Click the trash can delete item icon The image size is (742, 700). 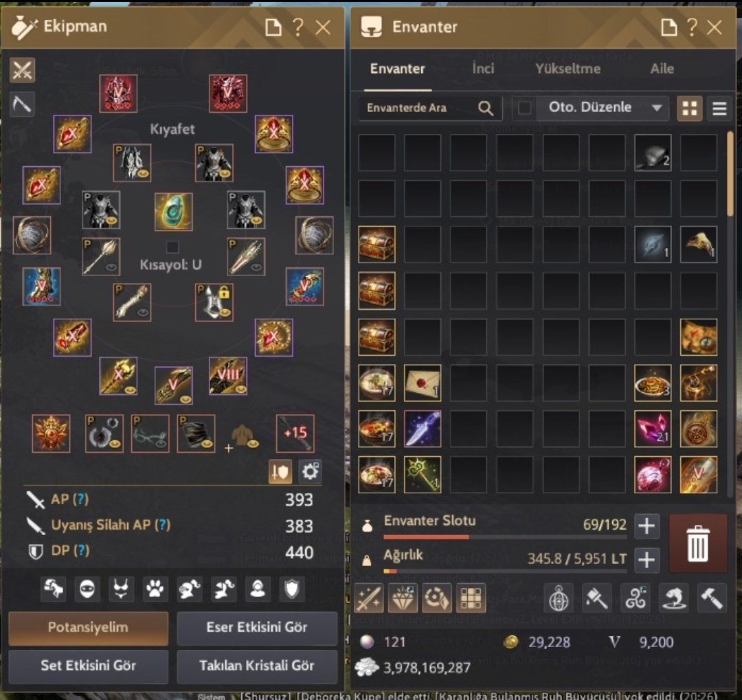(698, 544)
